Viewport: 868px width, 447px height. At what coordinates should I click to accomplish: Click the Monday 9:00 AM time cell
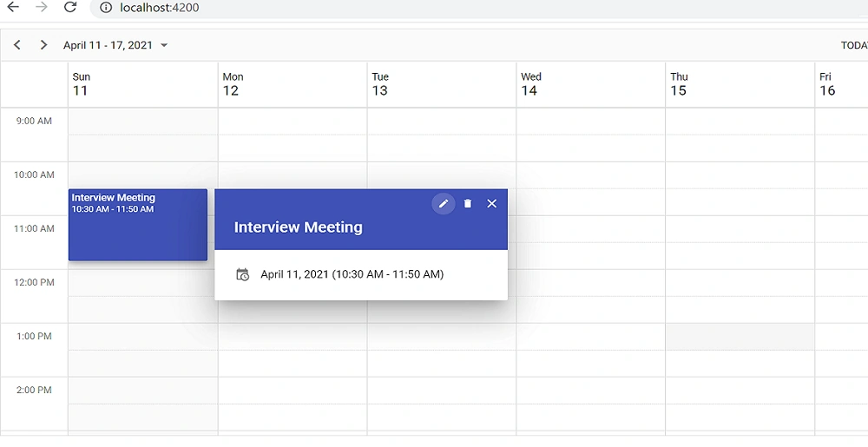293,122
